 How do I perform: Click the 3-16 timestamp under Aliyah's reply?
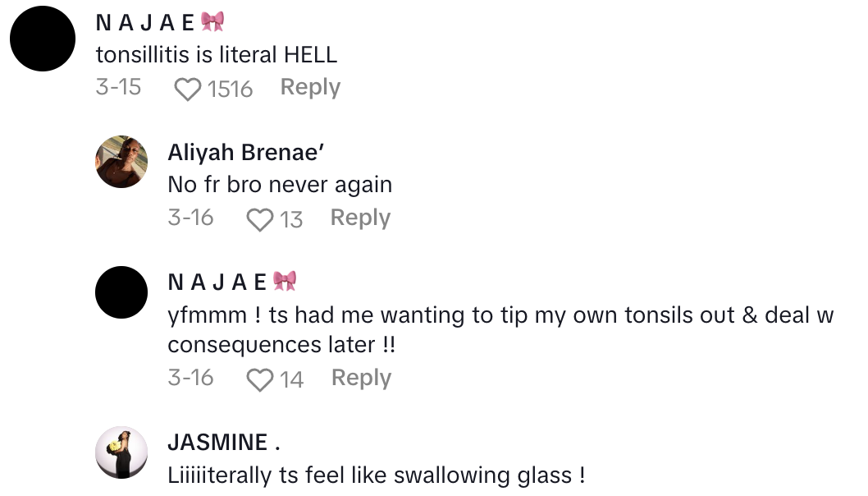(x=190, y=218)
